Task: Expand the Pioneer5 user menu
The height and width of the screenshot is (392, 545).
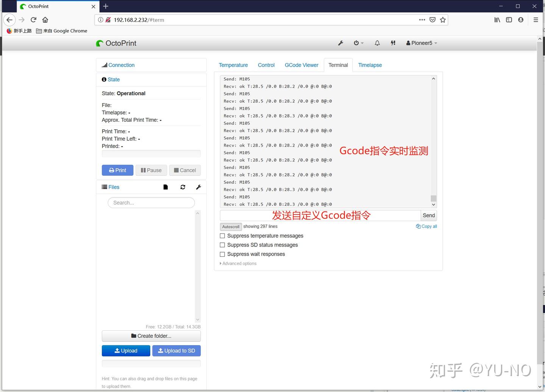Action: [x=421, y=43]
